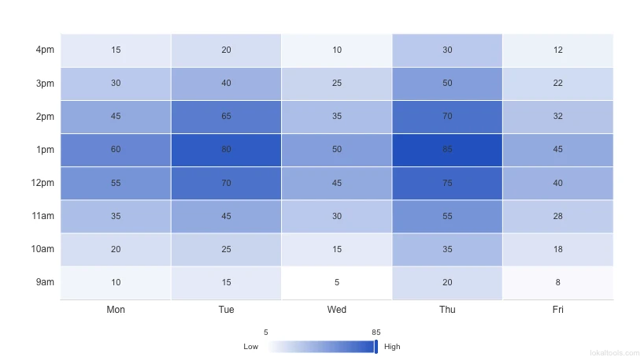Select the Friday 4pm cell showing 12
The width and height of the screenshot is (644, 357).
click(x=557, y=50)
